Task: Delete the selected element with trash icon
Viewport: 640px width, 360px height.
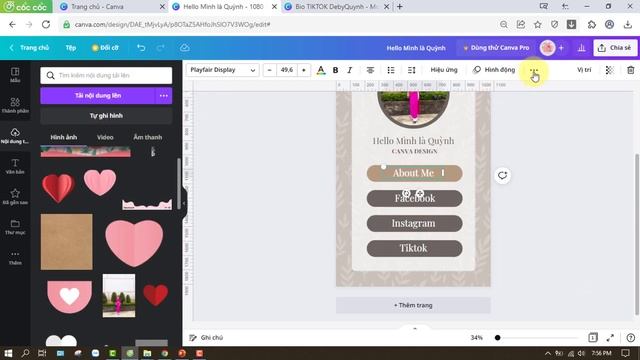Action: (631, 70)
